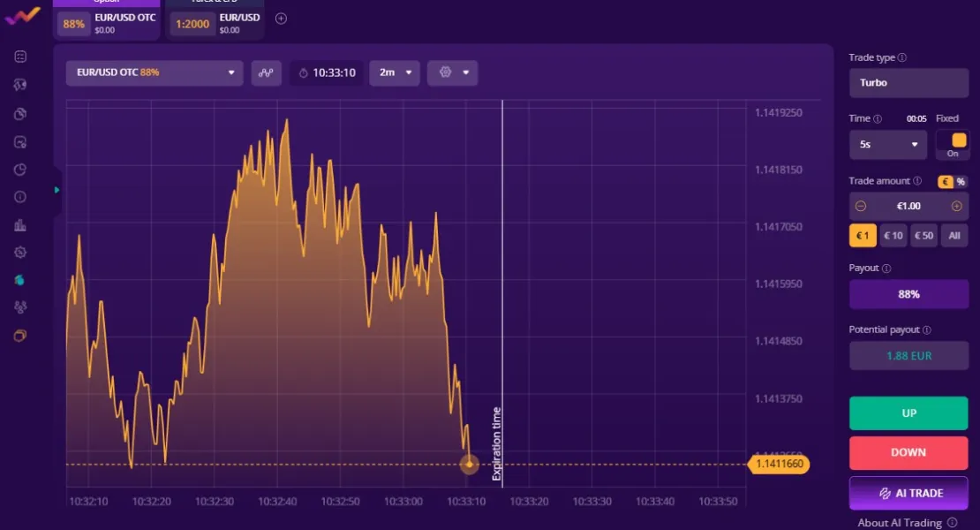Expand the chart settings dropdown arrow

tap(465, 72)
